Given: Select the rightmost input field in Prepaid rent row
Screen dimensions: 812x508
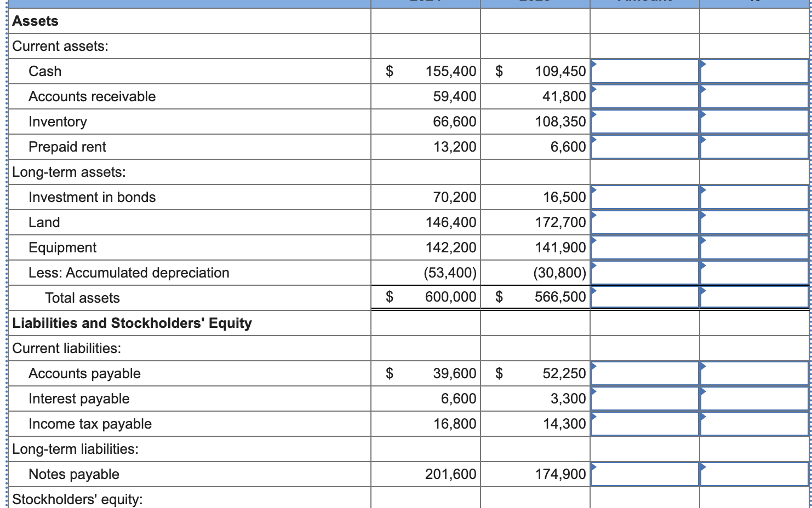Looking at the screenshot, I should (x=756, y=147).
